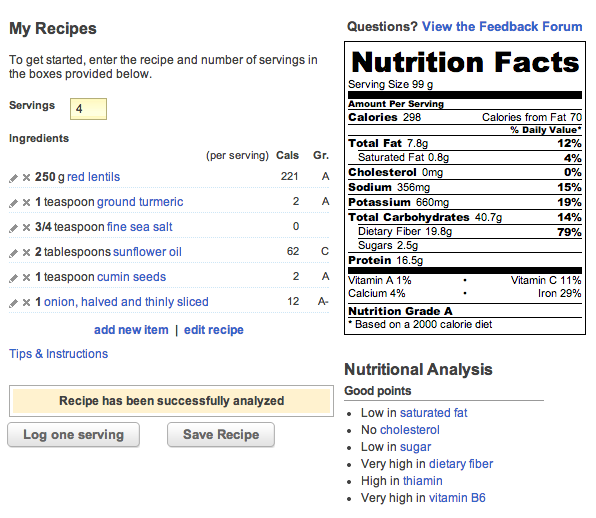Log one serving button
The height and width of the screenshot is (518, 596).
[x=73, y=434]
